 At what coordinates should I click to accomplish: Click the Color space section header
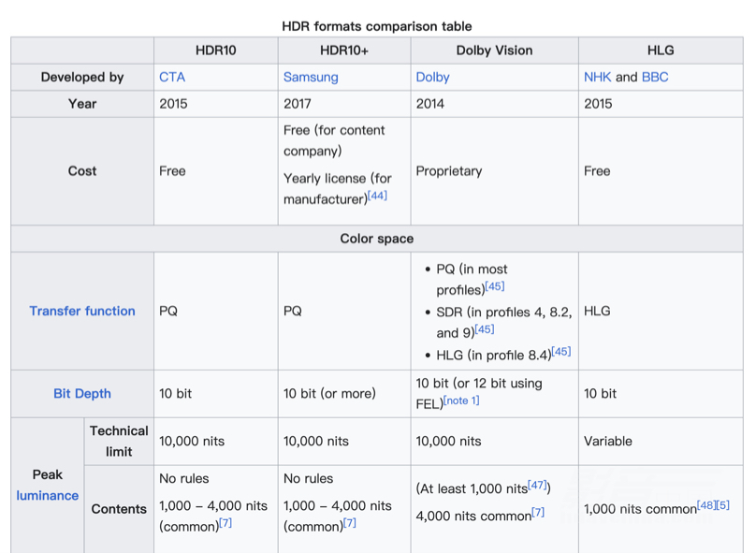377,239
